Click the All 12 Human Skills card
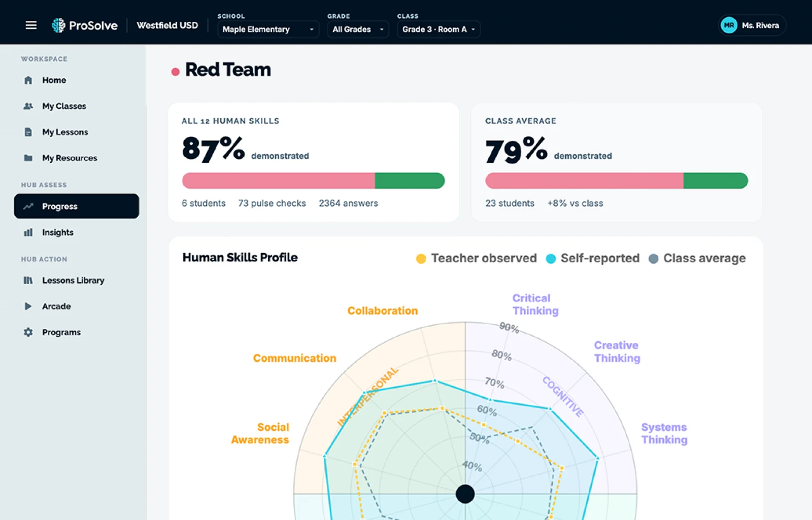 (313, 162)
